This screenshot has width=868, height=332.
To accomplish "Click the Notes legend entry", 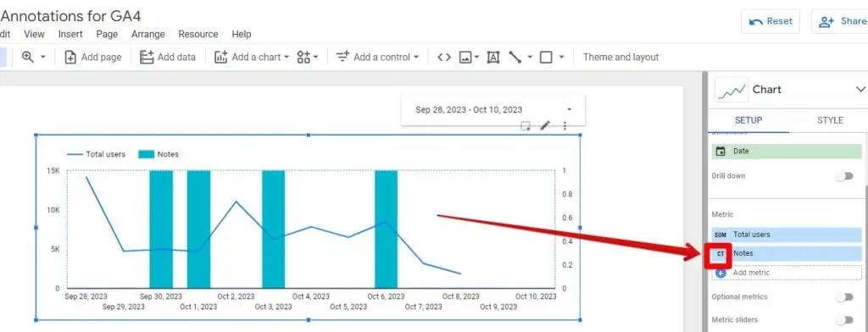I will [x=159, y=154].
